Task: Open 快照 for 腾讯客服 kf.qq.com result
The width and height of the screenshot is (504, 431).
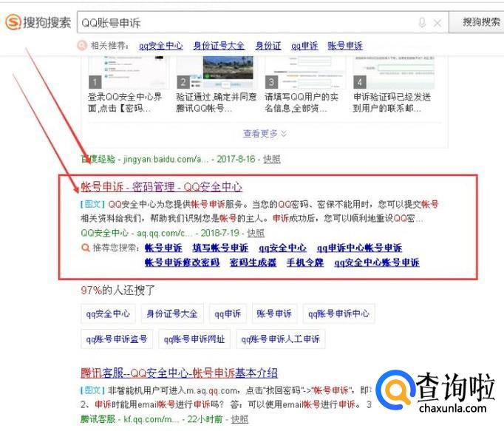Action: pos(239,419)
